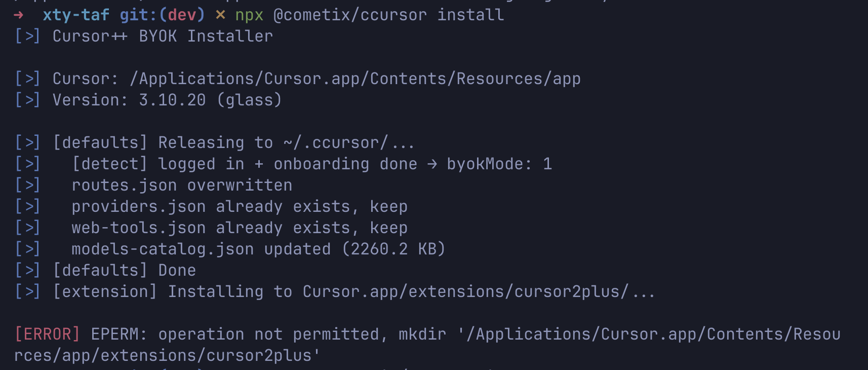The width and height of the screenshot is (868, 370).
Task: Click the Cursor.app/extensions/cursor2plus/ path
Action: point(466,292)
